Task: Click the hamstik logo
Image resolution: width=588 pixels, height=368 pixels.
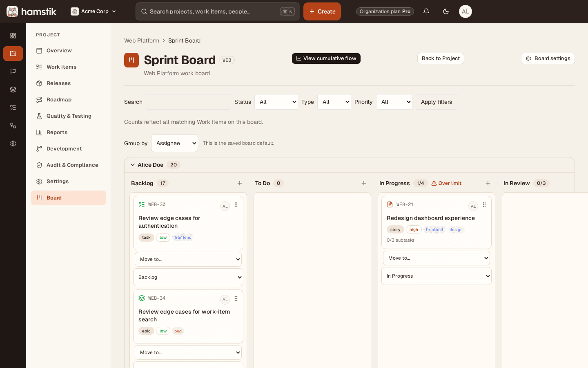Action: click(x=31, y=11)
